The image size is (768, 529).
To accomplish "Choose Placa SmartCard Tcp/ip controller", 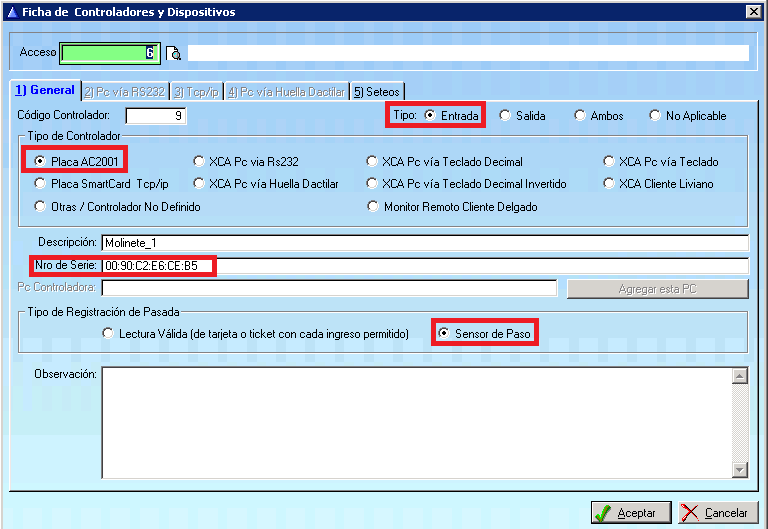I will [40, 184].
